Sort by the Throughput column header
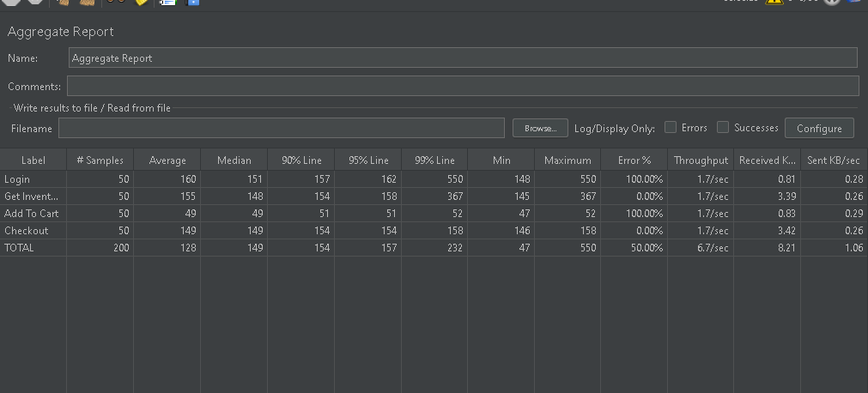Viewport: 868px width, 393px height. (x=701, y=160)
